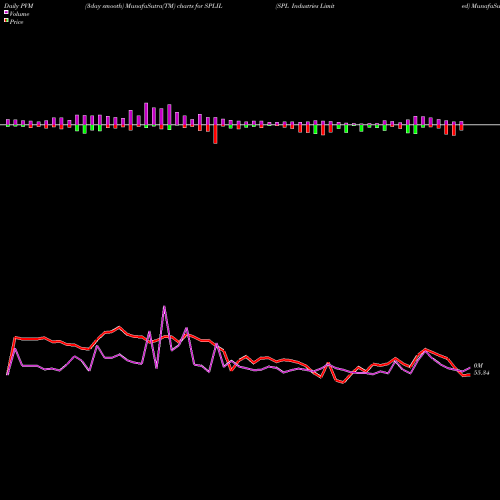Click the Volume legend color swatch
This screenshot has height=500, width=500.
(6, 12)
